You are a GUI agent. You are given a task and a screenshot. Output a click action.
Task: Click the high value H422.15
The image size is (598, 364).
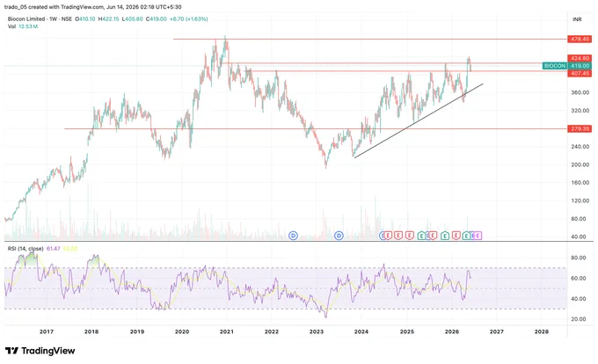108,18
